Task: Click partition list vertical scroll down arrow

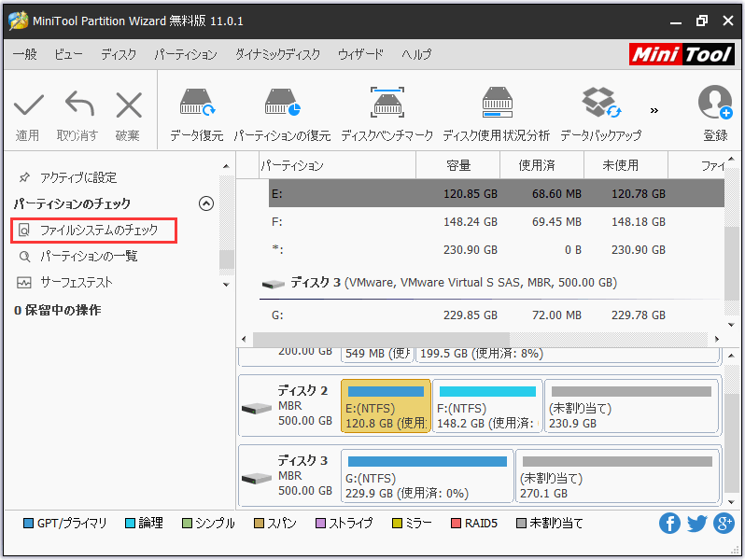Action: pos(732,325)
